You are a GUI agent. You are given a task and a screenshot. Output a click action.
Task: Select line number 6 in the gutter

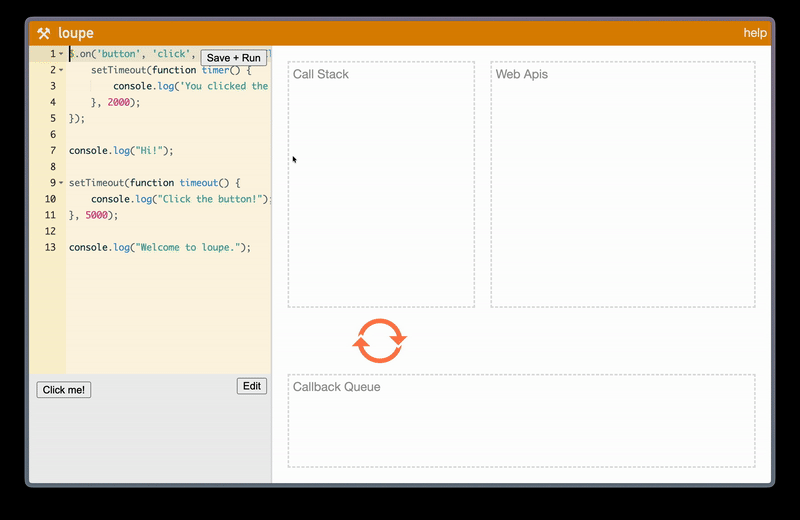click(x=52, y=135)
